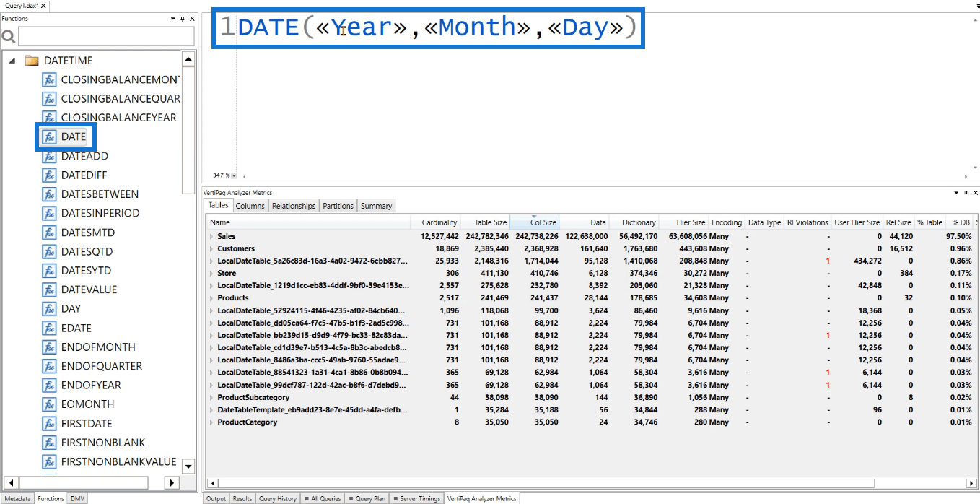Show the Results tab
980x504 pixels.
tap(242, 498)
